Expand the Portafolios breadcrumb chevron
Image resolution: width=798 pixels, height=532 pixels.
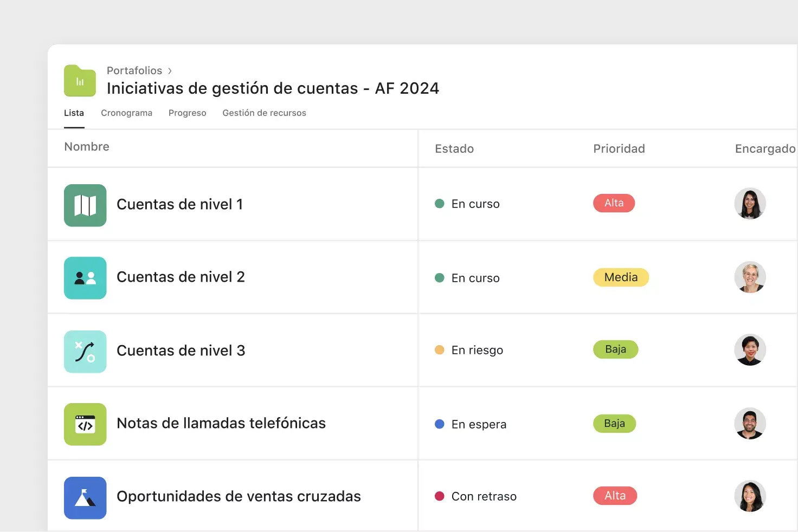coord(170,70)
